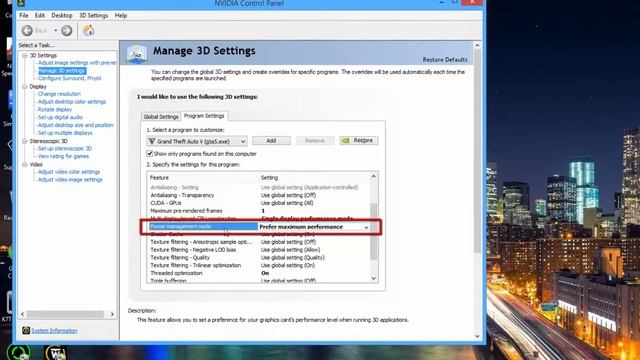Click the NVIDIA icon in program dropdown

point(152,141)
